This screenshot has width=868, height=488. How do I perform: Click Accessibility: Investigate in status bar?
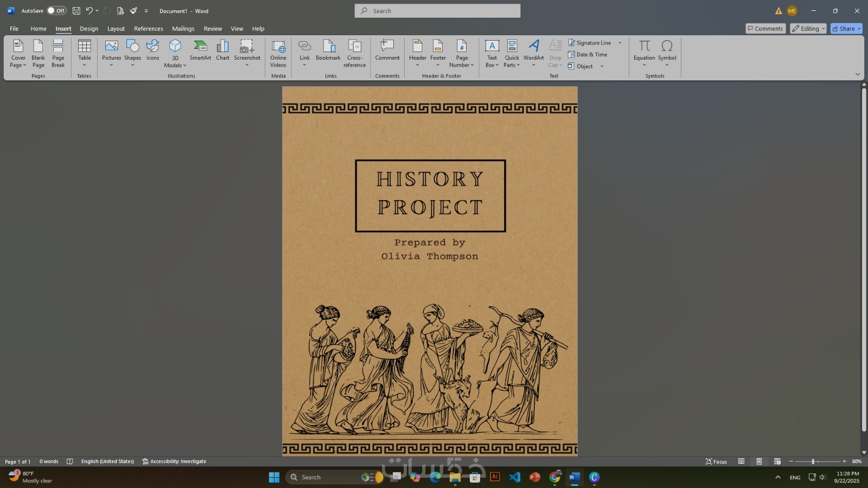coord(174,461)
